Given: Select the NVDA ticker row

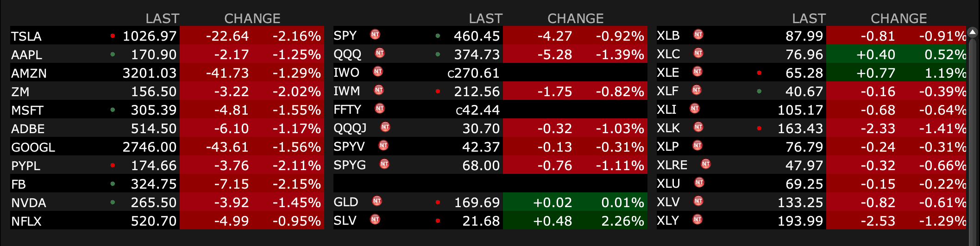Looking at the screenshot, I should click(29, 203).
